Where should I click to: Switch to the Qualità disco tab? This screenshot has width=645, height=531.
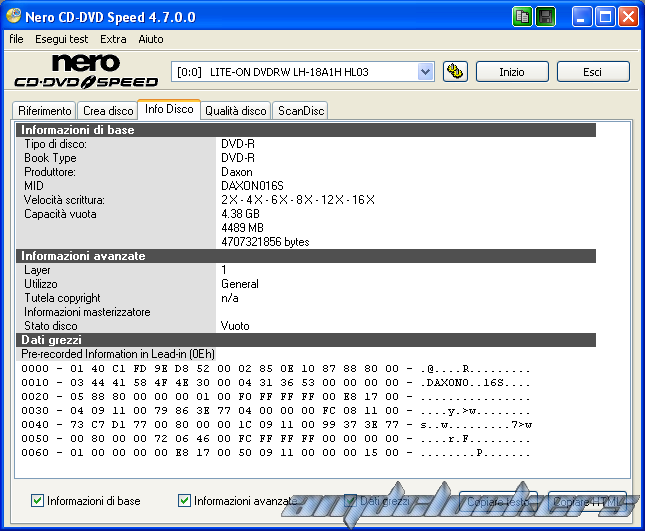click(x=235, y=111)
